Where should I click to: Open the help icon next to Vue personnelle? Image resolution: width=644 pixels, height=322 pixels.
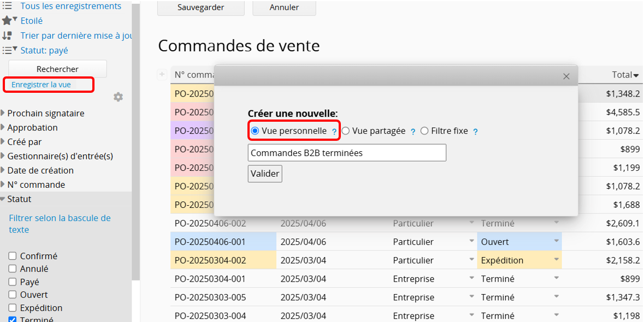point(334,132)
